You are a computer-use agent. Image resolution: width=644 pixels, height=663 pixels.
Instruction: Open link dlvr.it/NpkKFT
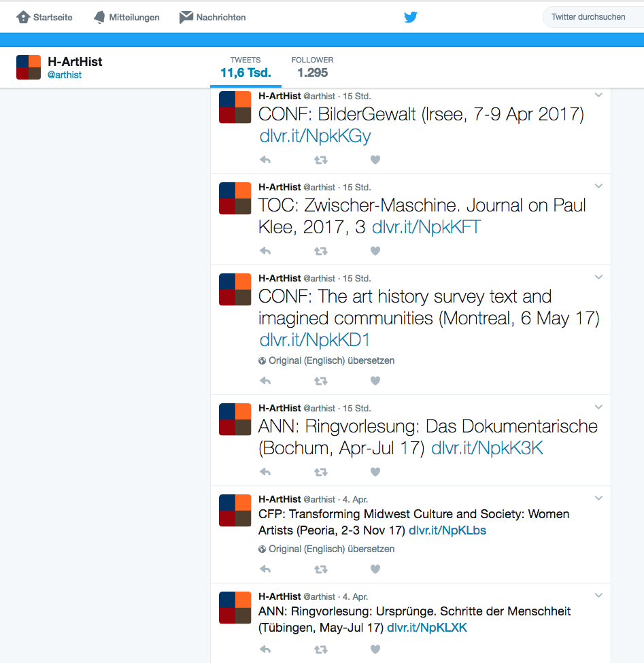tap(426, 227)
